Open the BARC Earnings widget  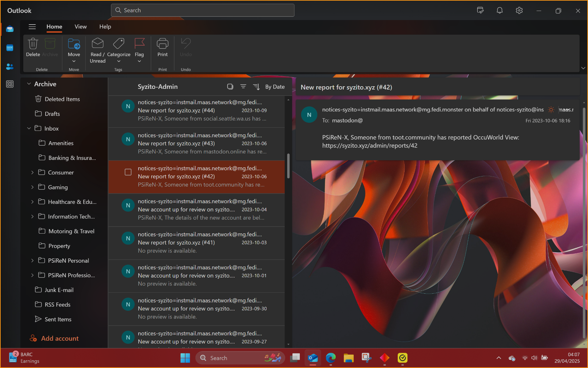[24, 358]
